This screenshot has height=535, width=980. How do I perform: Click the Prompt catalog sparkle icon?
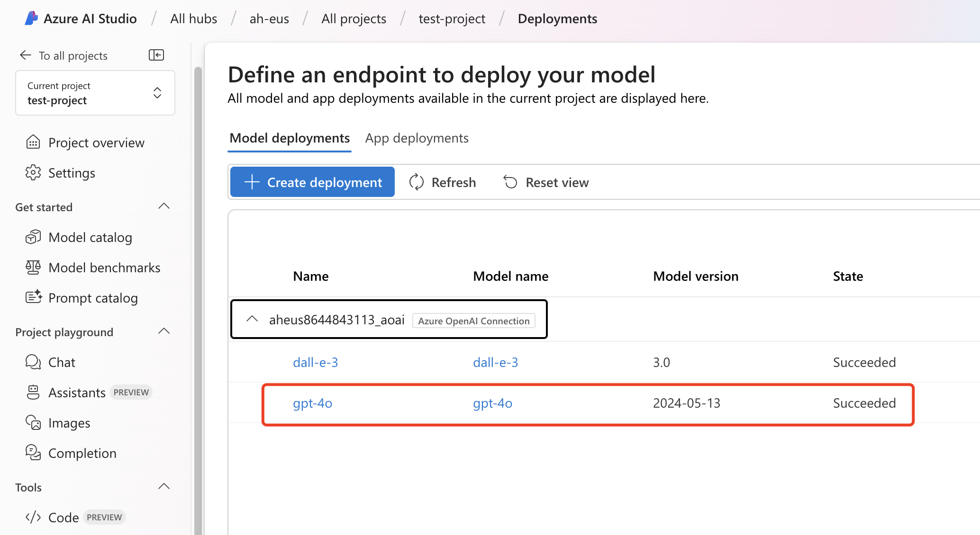[33, 298]
